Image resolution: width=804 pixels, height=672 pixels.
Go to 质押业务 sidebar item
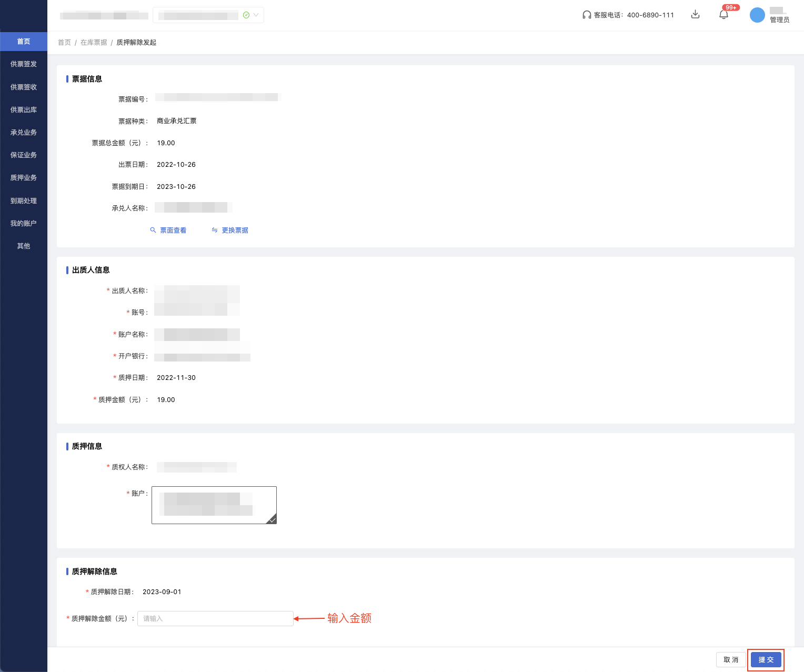click(24, 178)
